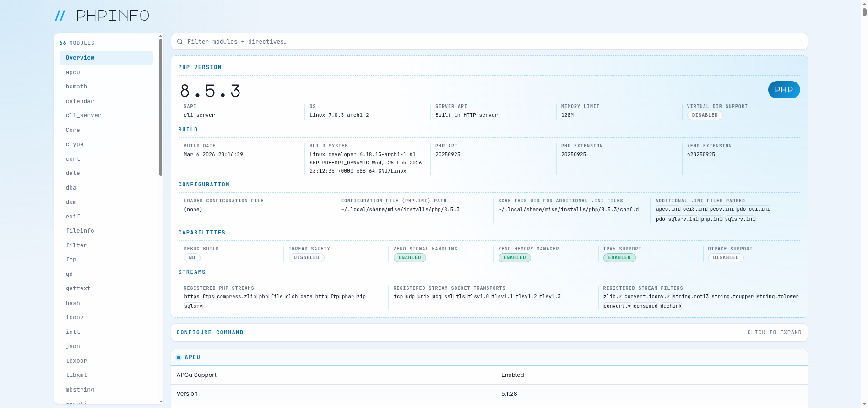Select mbstring in the sidebar

pyautogui.click(x=106, y=390)
